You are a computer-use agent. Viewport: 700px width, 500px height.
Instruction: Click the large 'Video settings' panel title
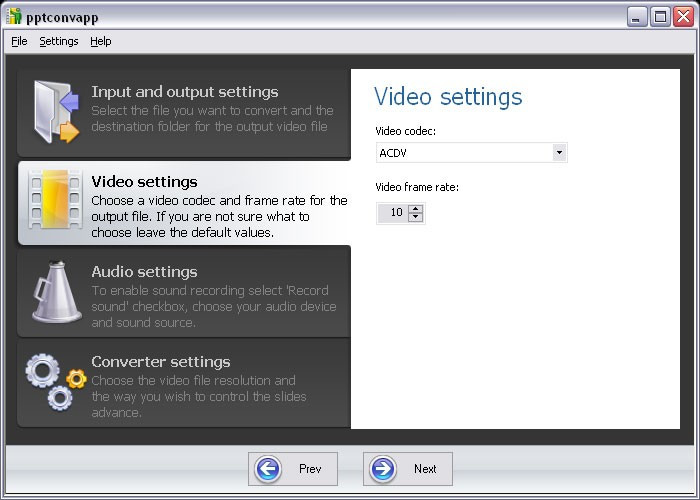coord(448,97)
